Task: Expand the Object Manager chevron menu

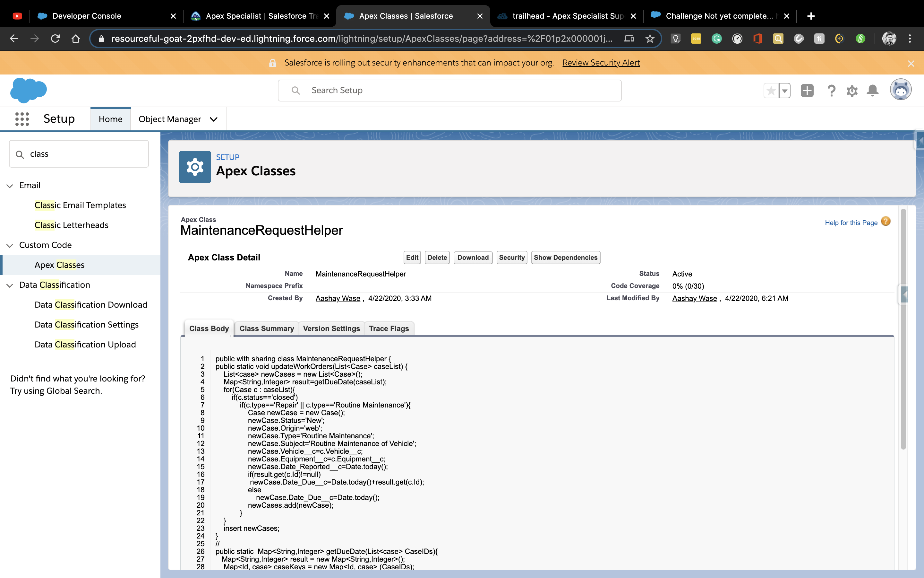Action: 214,119
